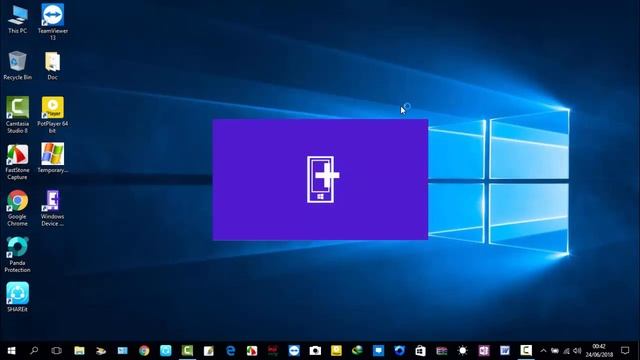Open the sun-shaped taskbar icon

pyautogui.click(x=462, y=351)
